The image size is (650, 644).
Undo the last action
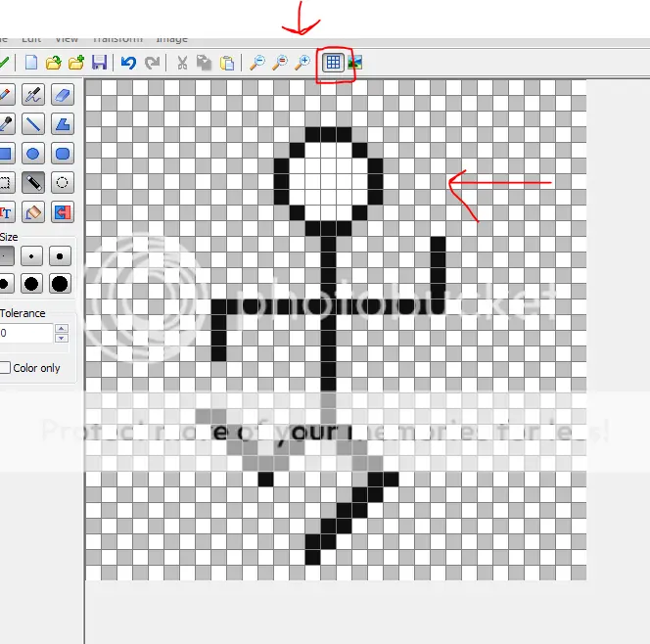tap(128, 63)
